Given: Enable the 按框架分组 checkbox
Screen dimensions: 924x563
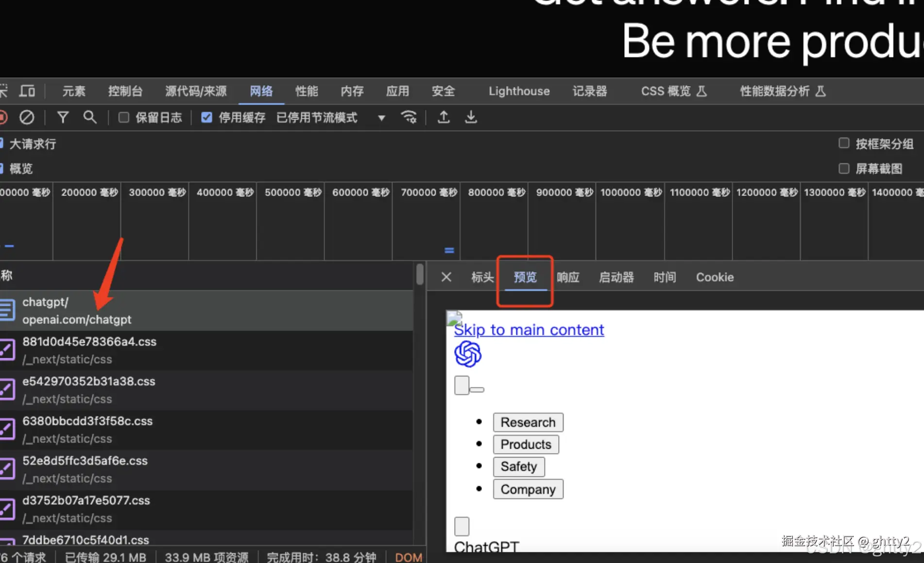Looking at the screenshot, I should pos(844,143).
